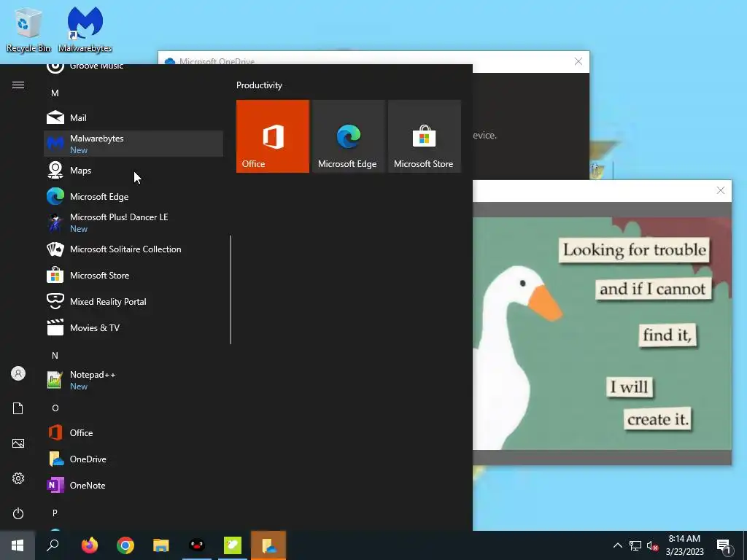Open Groove Music at top of list
The image size is (747, 560).
pos(133,68)
